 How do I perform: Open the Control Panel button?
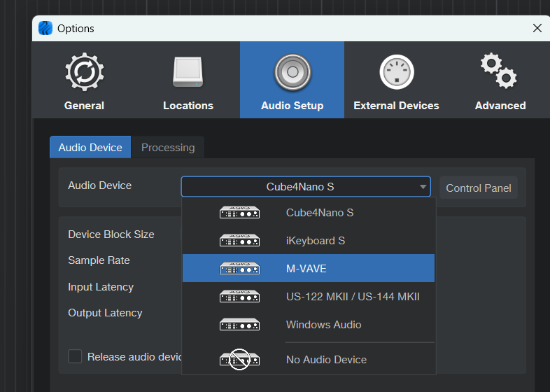click(x=479, y=188)
